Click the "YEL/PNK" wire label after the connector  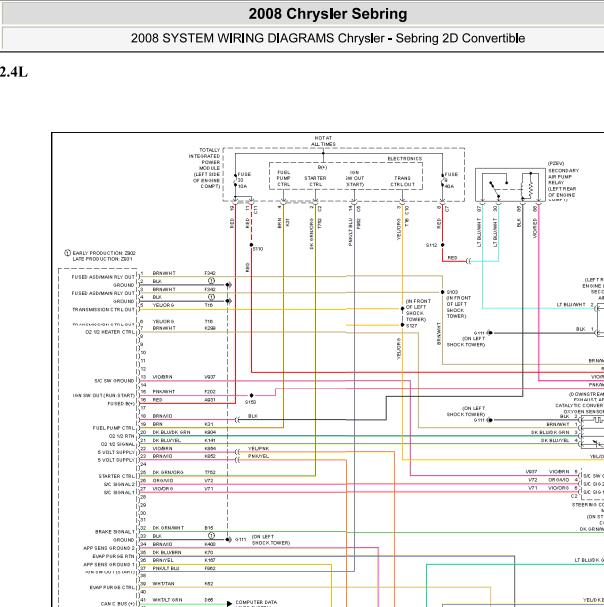[x=258, y=448]
